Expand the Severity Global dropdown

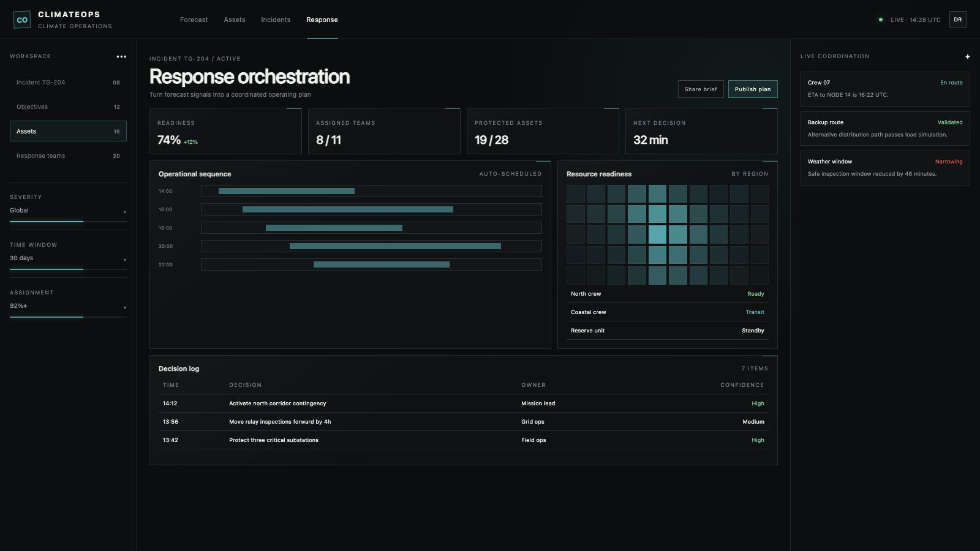68,211
